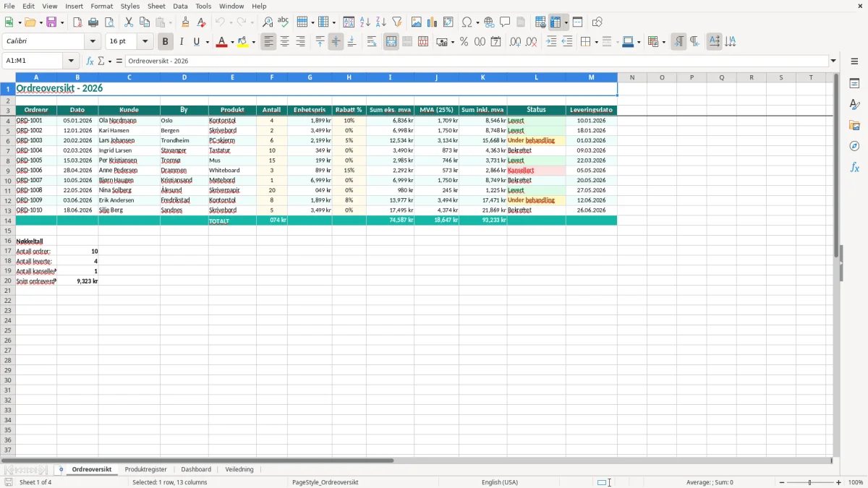Click the Format as Percent icon
The image size is (868, 488).
pos(464,42)
